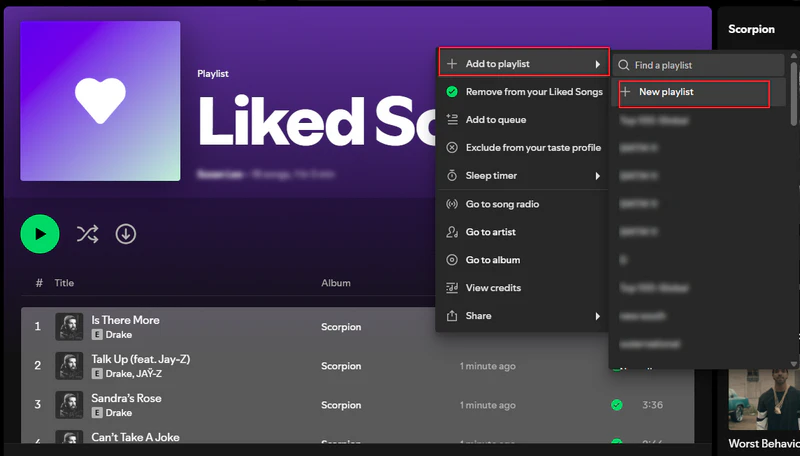Click Drake artist link under Is There More
800x456 pixels.
click(119, 335)
